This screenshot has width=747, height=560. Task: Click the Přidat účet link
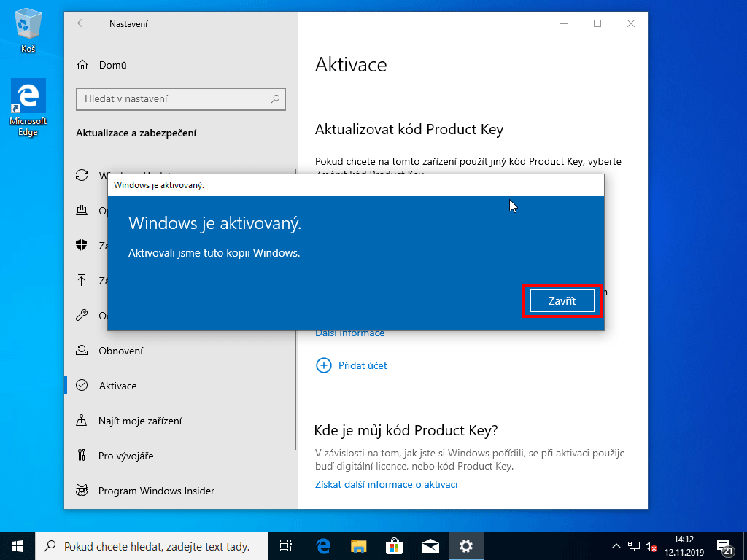[363, 366]
